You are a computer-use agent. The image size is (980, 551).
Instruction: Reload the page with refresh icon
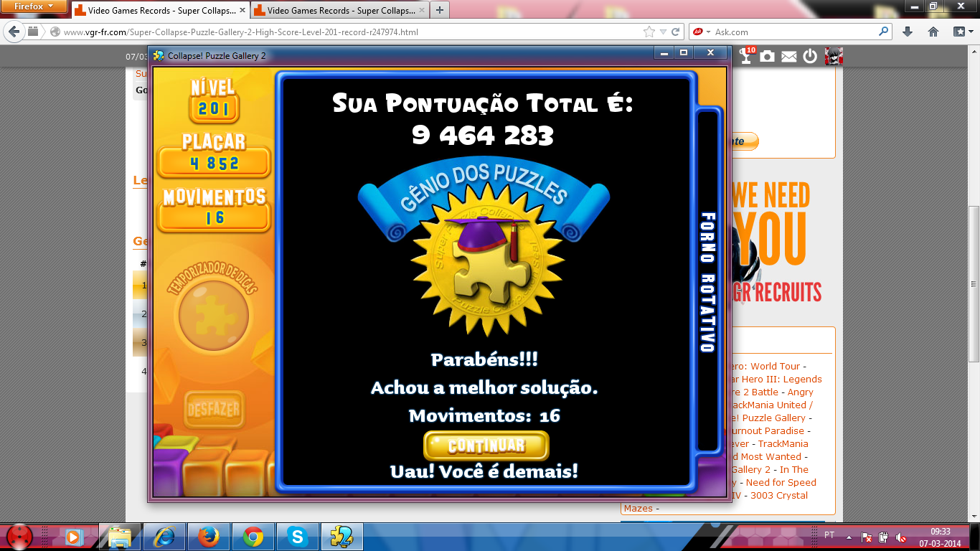point(676,32)
